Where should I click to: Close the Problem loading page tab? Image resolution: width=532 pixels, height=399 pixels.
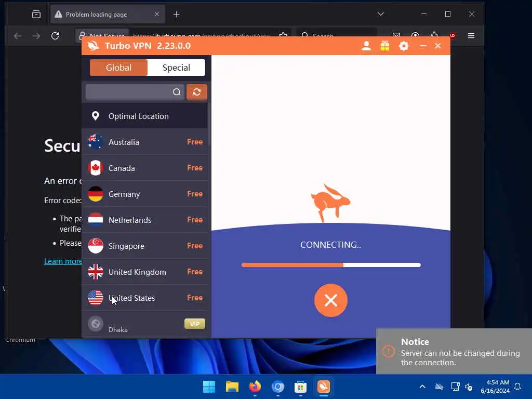[x=157, y=14]
